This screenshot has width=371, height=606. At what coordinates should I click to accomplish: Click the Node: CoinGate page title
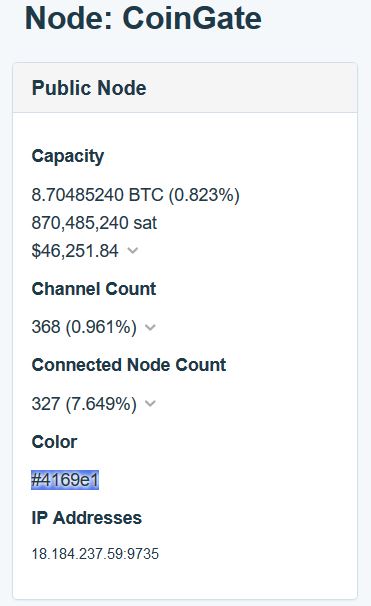[143, 18]
